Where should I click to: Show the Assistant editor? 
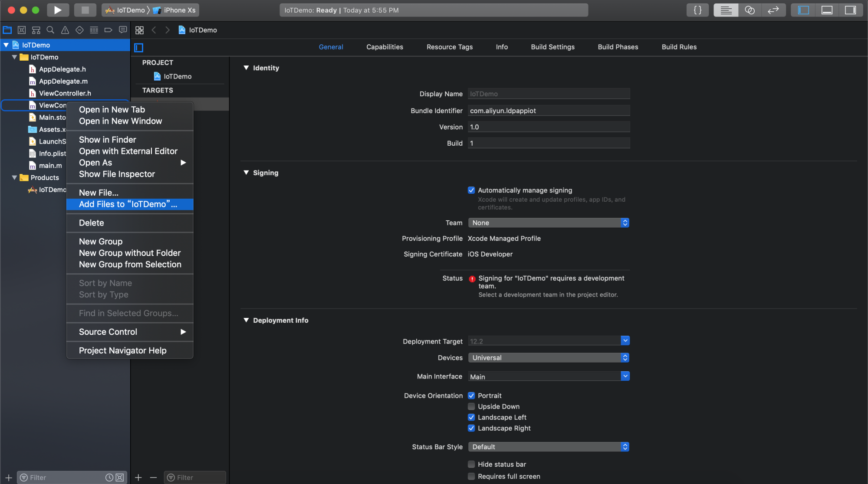point(750,10)
